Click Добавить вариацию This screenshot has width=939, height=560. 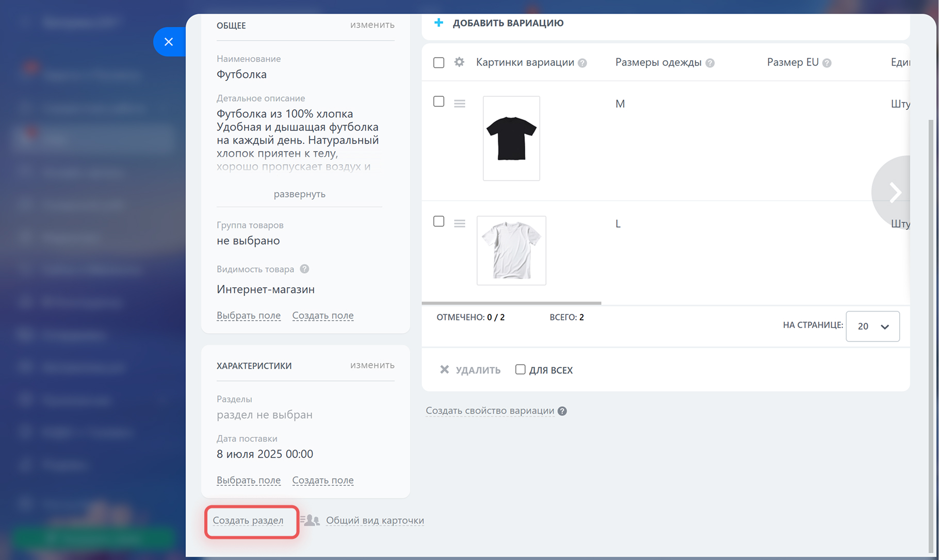[508, 23]
